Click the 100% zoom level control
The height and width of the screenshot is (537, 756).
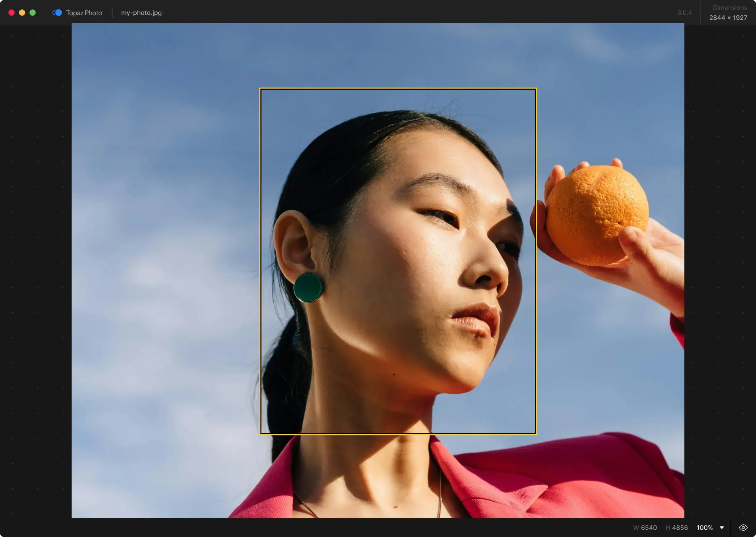pyautogui.click(x=705, y=528)
